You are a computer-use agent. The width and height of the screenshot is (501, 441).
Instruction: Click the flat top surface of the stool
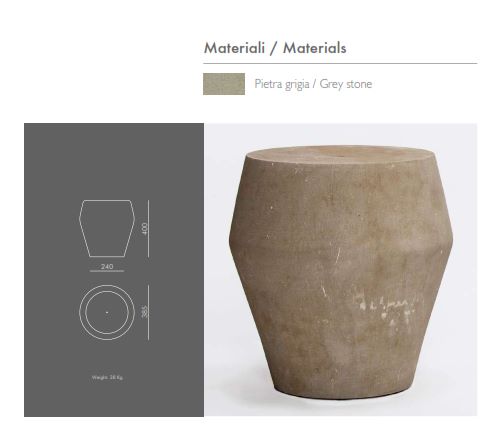click(340, 155)
